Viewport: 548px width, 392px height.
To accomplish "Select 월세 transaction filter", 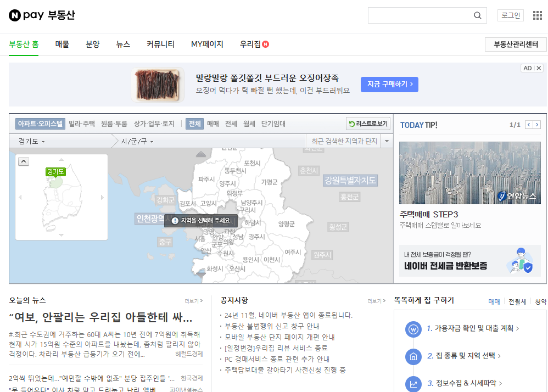I will pos(249,124).
